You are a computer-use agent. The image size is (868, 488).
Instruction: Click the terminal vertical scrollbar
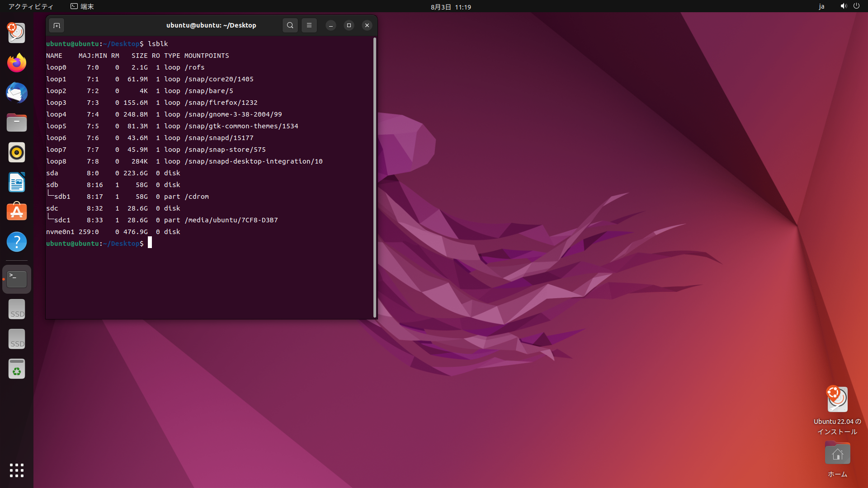point(374,178)
